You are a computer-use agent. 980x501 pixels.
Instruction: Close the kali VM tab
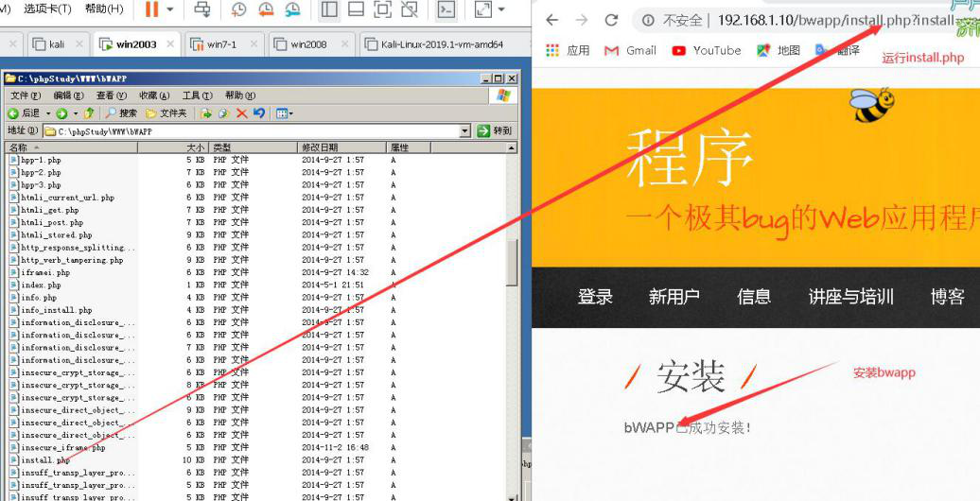tap(79, 44)
